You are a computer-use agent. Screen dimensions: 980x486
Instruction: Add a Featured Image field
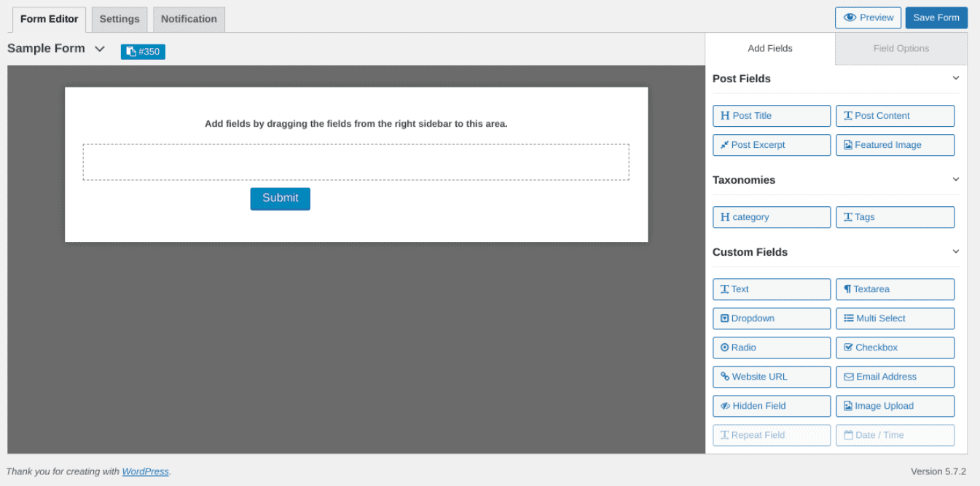(x=895, y=144)
